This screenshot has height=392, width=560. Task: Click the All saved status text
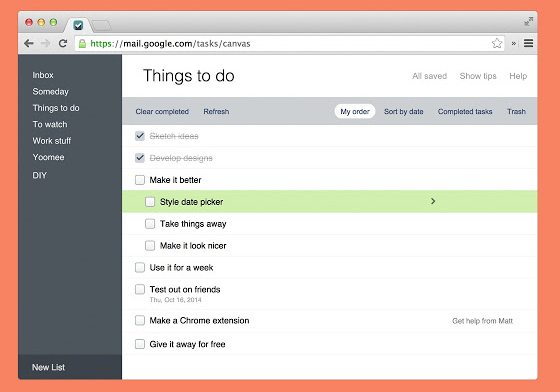pos(429,76)
